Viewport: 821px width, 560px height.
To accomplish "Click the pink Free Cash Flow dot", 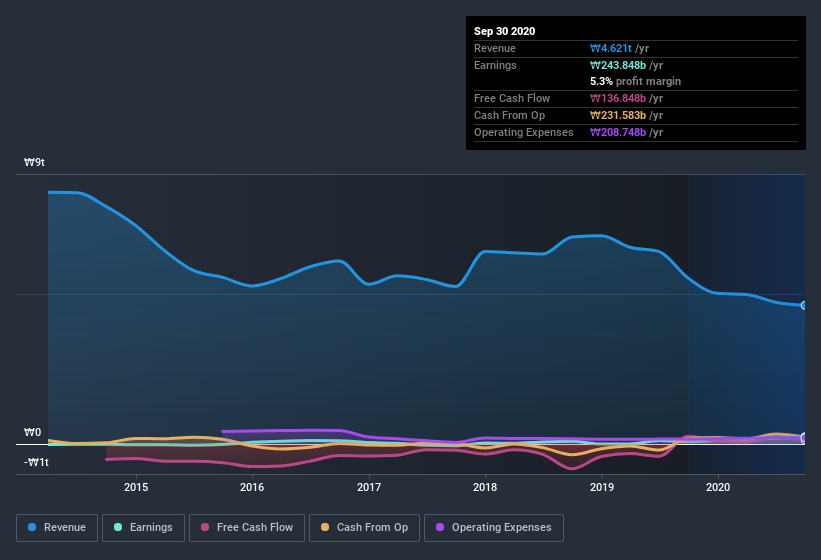I will 205,527.
